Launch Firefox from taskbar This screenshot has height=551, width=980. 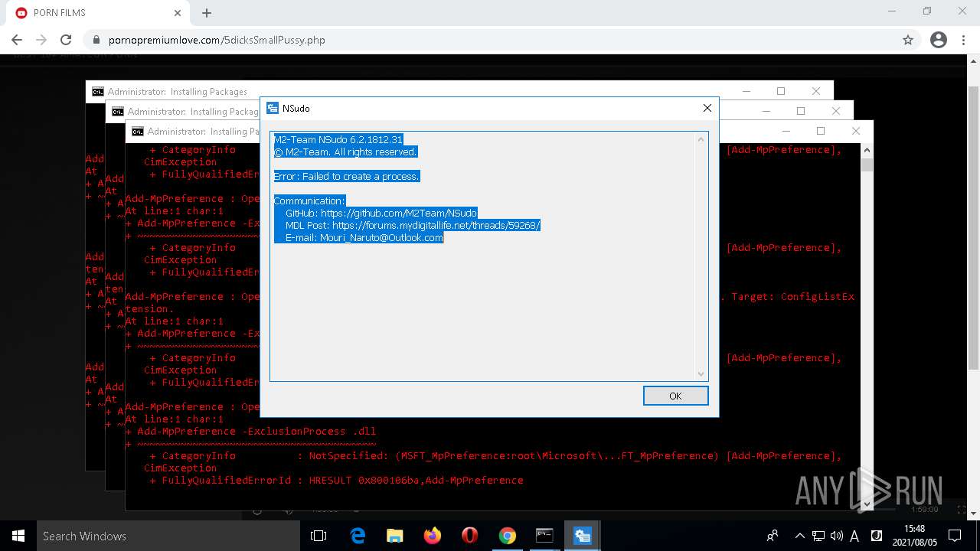pos(433,536)
